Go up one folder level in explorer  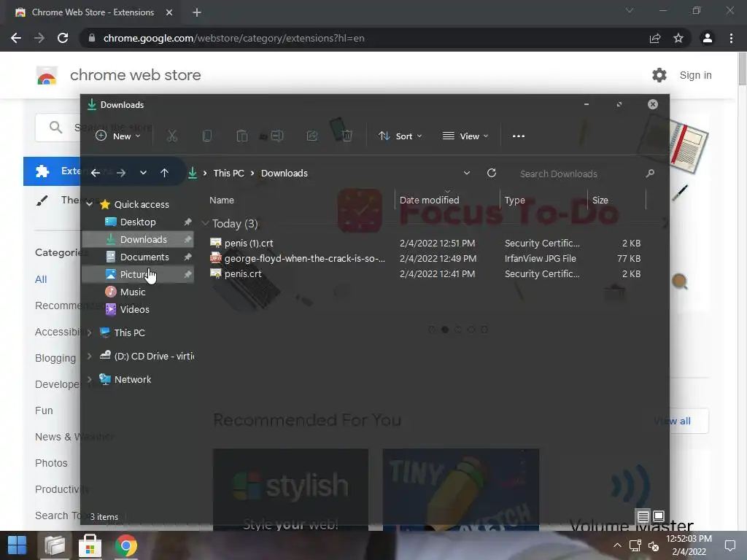(x=164, y=173)
